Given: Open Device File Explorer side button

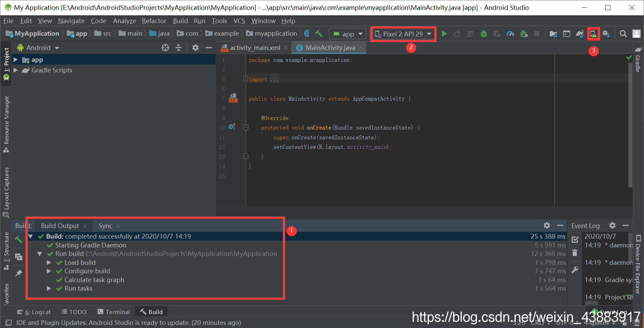Looking at the screenshot, I should pyautogui.click(x=638, y=264).
